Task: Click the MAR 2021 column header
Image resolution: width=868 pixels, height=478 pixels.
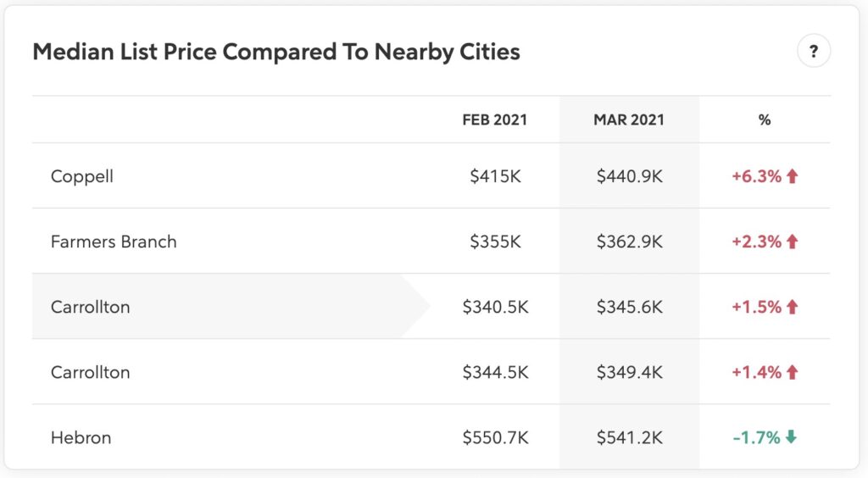Action: (x=629, y=120)
